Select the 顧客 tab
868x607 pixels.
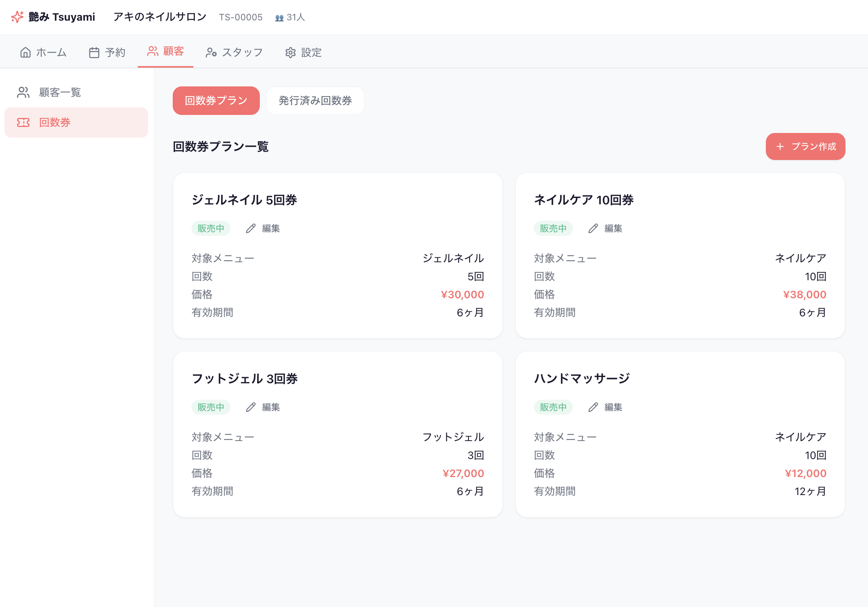(x=166, y=51)
